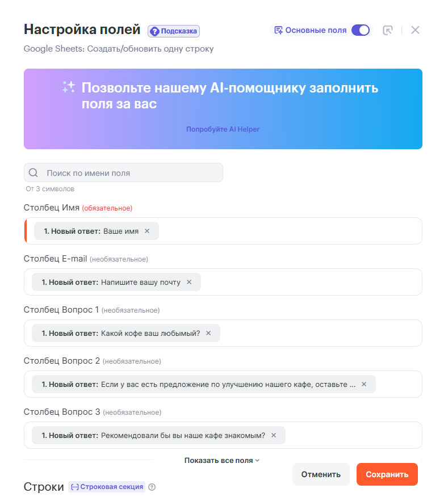The width and height of the screenshot is (448, 497).
Task: Focus the Поиск по имени поля search field
Action: 131,173
